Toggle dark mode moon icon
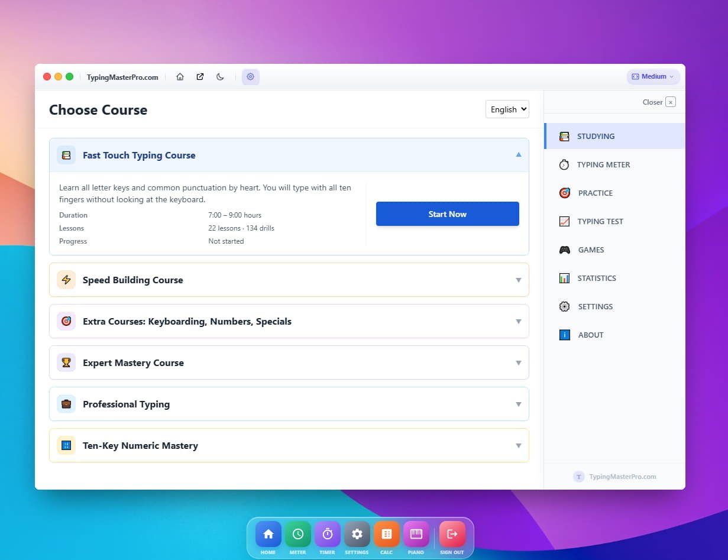This screenshot has height=560, width=728. point(220,77)
